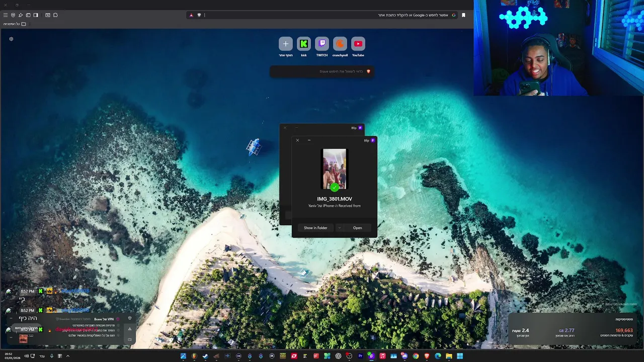Open the crunchyroll shortcut tile
The image size is (644, 362).
340,44
